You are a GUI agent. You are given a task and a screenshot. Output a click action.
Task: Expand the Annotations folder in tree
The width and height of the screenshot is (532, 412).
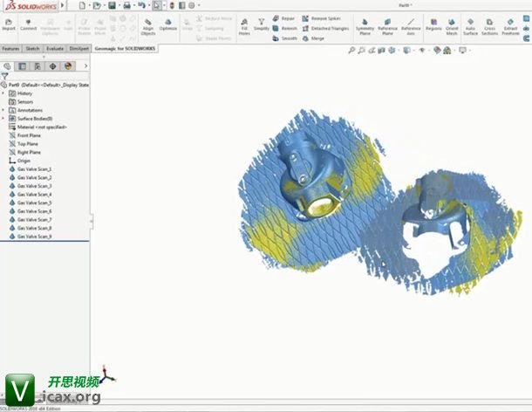[3, 110]
